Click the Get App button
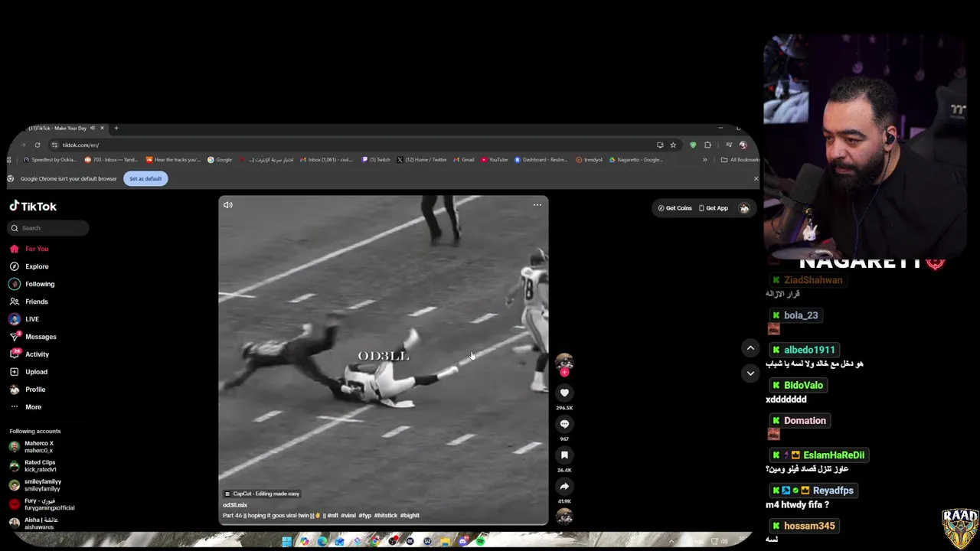This screenshot has height=551, width=980. pyautogui.click(x=714, y=208)
